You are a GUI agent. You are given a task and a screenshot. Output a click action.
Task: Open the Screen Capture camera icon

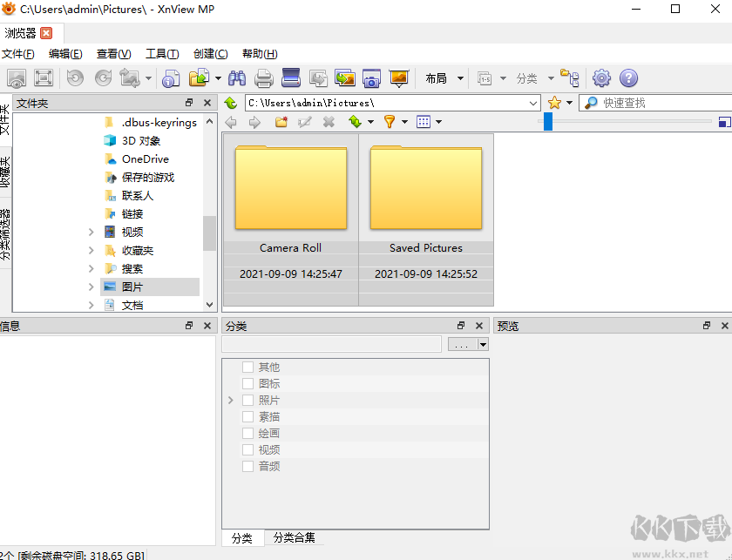[371, 78]
